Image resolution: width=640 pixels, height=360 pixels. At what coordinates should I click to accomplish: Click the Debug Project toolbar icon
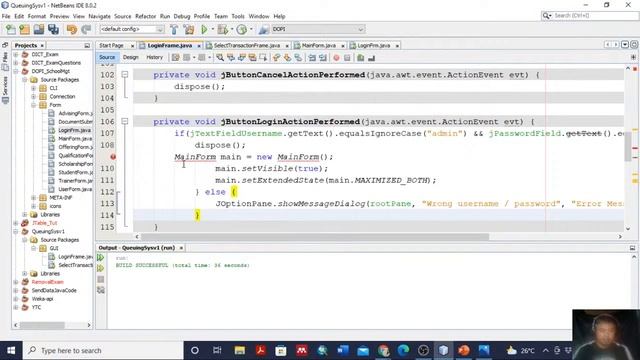coord(222,29)
